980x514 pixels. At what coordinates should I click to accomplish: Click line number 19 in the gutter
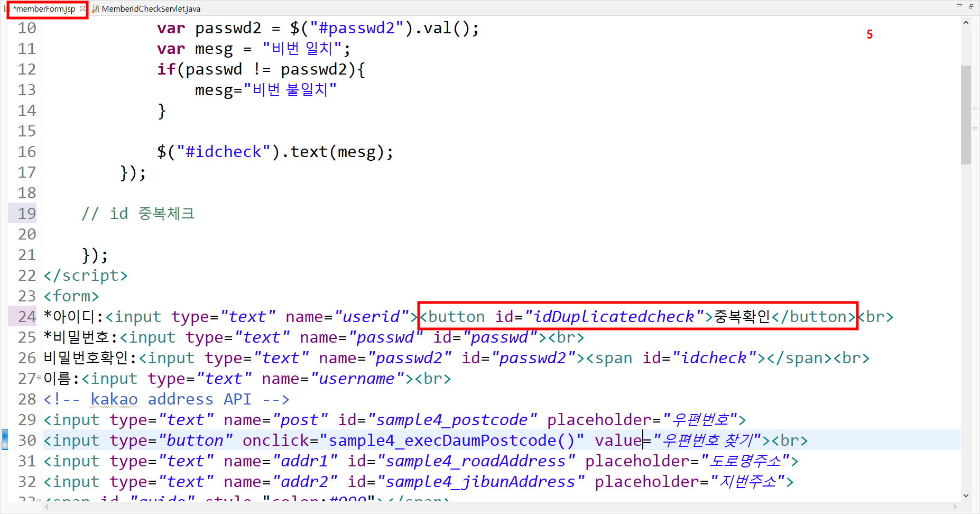(27, 214)
